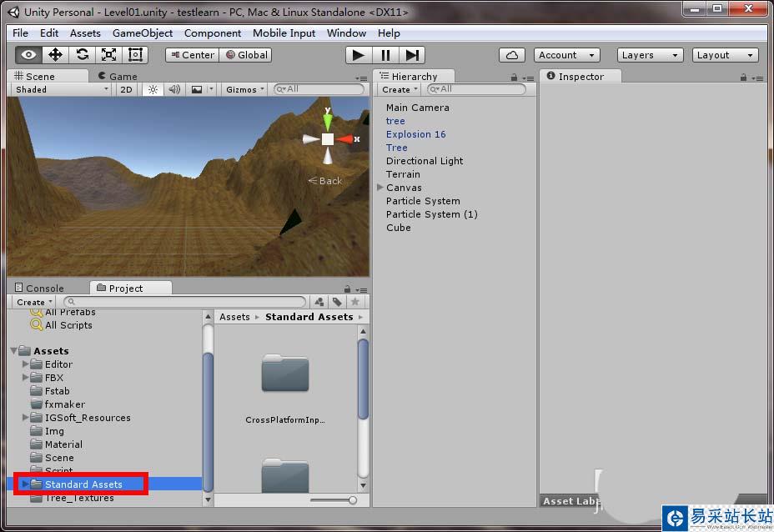
Task: Toggle scene lighting sun icon
Action: [x=153, y=89]
